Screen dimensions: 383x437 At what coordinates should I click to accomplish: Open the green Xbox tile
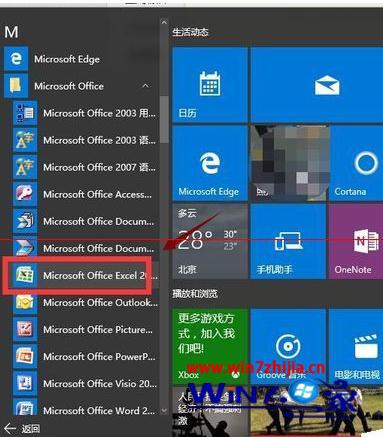tap(210, 346)
